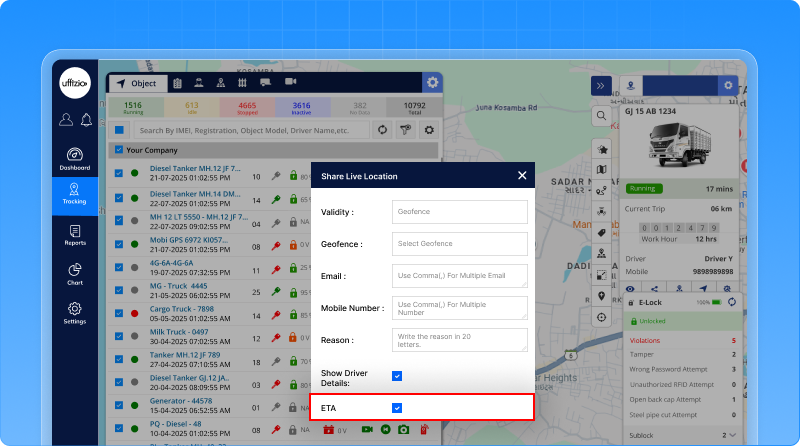The height and width of the screenshot is (446, 800).
Task: Uncheck the ETA checkbox
Action: 397,408
